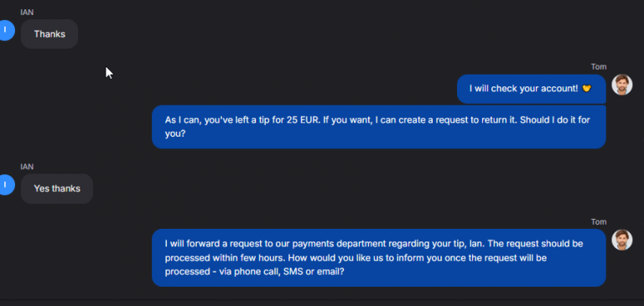Click IAN's blue avatar beside the Thanks message

point(5,30)
